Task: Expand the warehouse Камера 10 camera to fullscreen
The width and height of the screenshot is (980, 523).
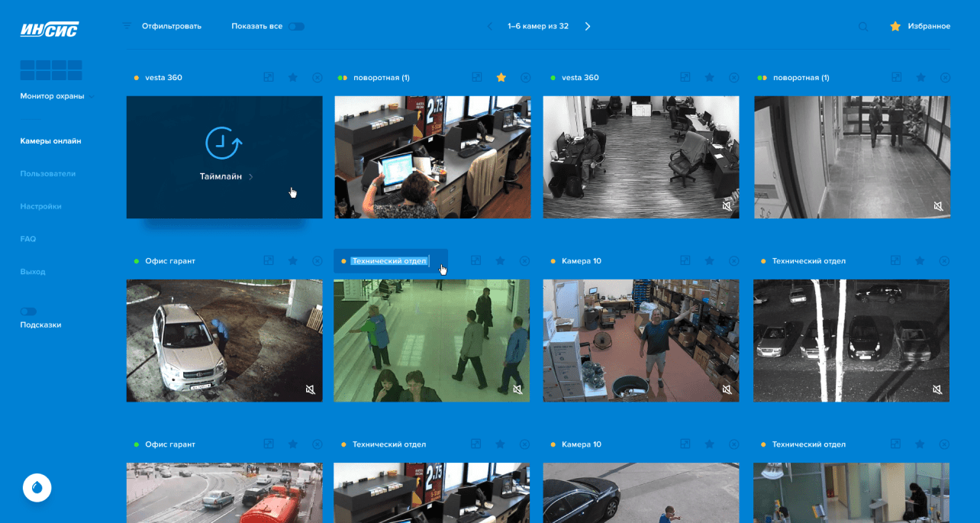Action: (x=685, y=261)
